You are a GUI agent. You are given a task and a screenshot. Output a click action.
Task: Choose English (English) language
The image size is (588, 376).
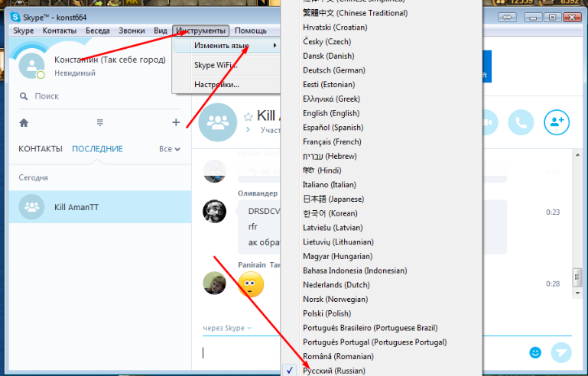(331, 113)
